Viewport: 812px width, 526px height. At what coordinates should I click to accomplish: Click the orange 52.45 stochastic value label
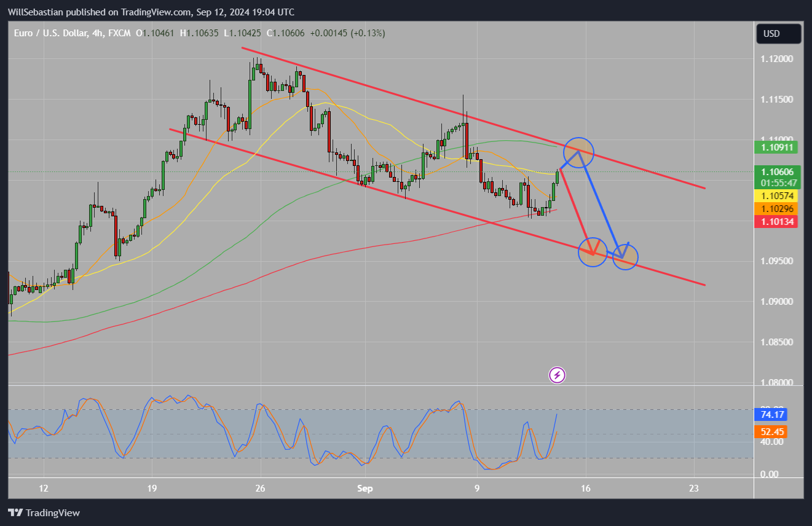coord(771,432)
